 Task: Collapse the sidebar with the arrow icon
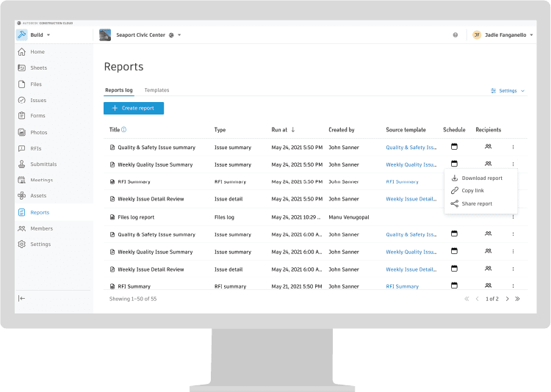(22, 299)
